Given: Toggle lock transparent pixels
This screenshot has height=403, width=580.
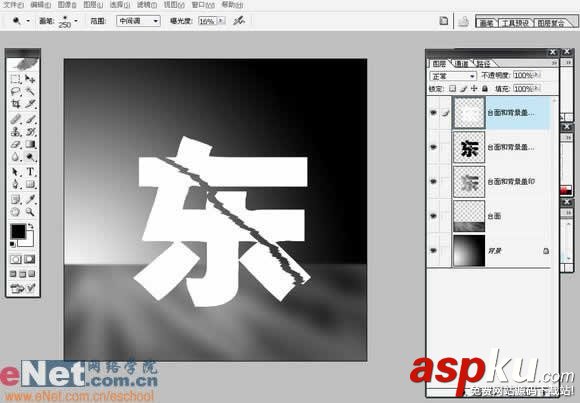Looking at the screenshot, I should point(452,89).
